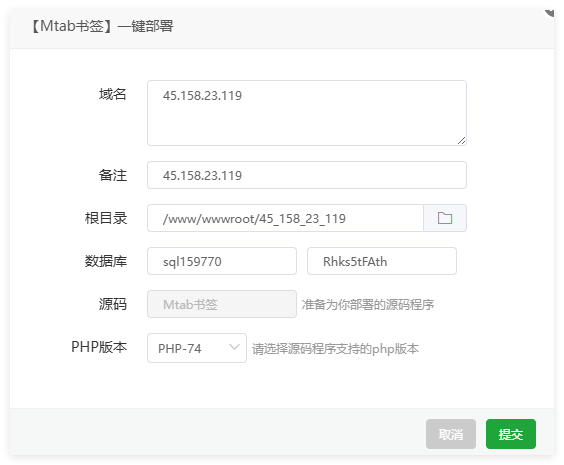
Task: Click the 根目录 label
Action: point(106,218)
